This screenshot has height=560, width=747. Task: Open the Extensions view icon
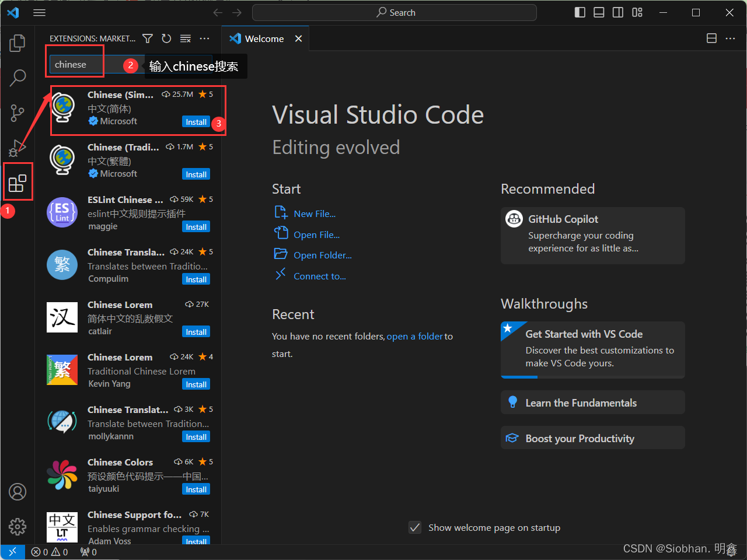coord(18,183)
